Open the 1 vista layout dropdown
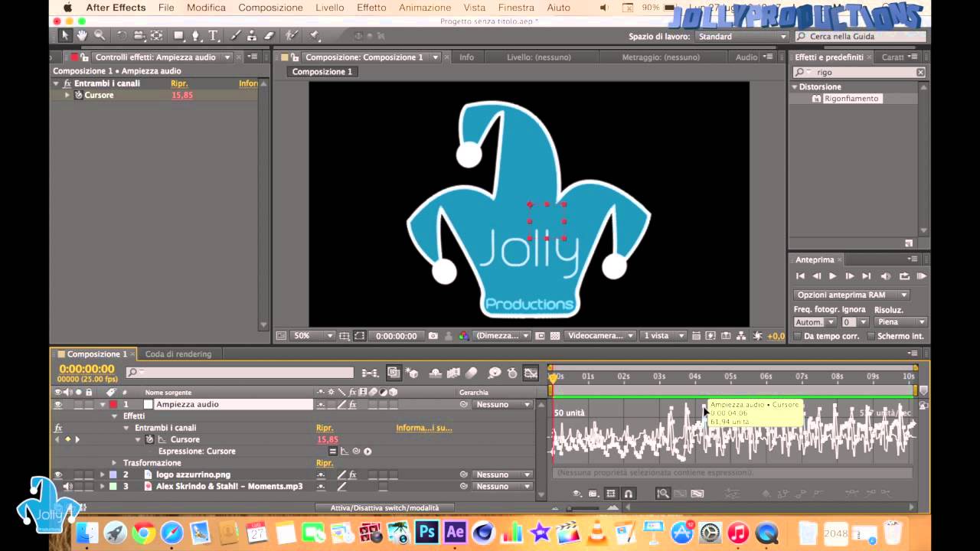The height and width of the screenshot is (551, 980). (663, 336)
